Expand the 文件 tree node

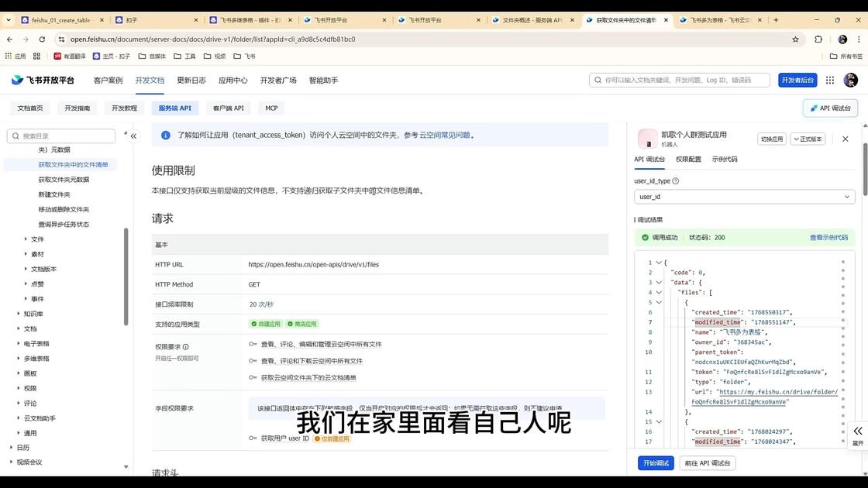[x=26, y=239]
